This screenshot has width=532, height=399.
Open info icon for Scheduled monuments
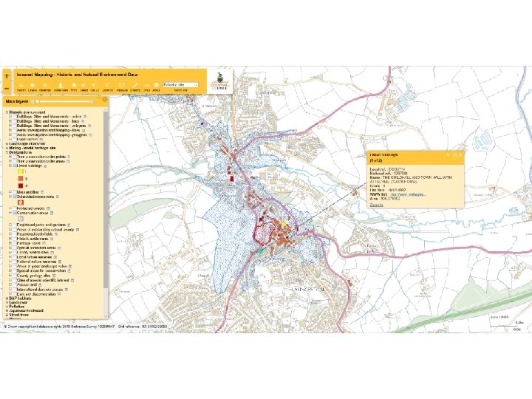tap(58, 197)
